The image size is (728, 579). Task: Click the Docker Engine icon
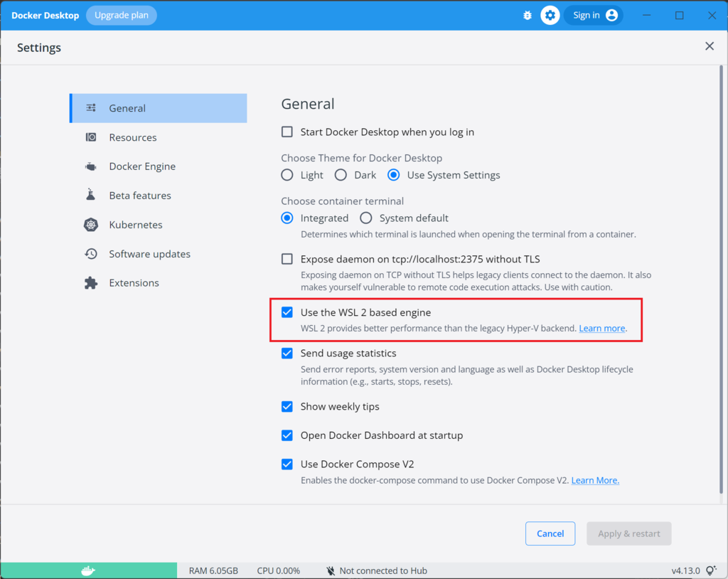tap(91, 166)
